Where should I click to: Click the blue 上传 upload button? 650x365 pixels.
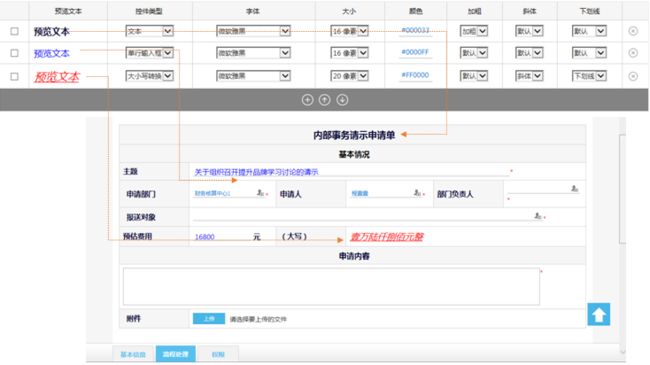(x=209, y=319)
